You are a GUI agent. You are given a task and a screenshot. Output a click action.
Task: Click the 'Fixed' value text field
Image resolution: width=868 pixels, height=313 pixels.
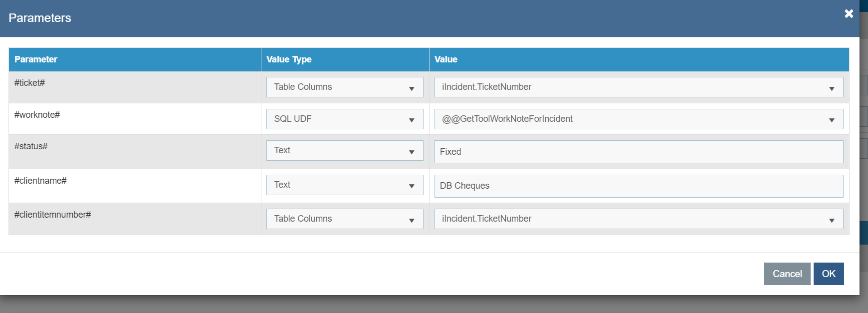coord(639,152)
